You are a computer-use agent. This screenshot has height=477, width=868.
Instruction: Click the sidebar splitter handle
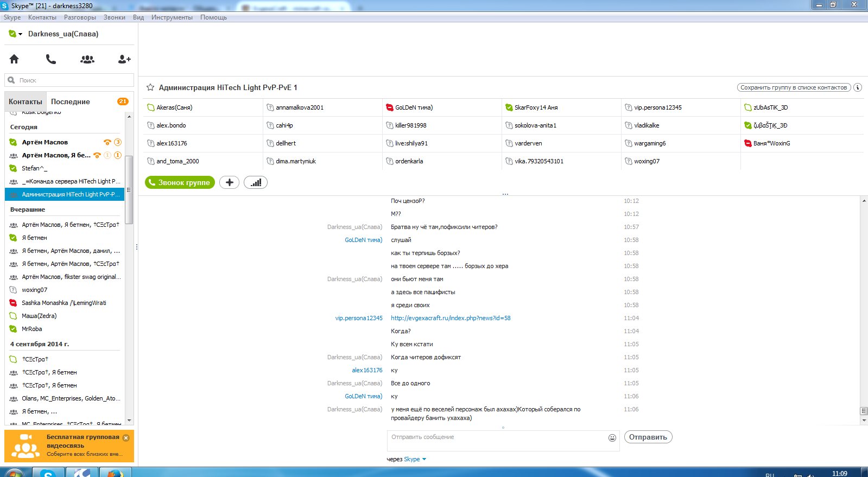click(136, 247)
